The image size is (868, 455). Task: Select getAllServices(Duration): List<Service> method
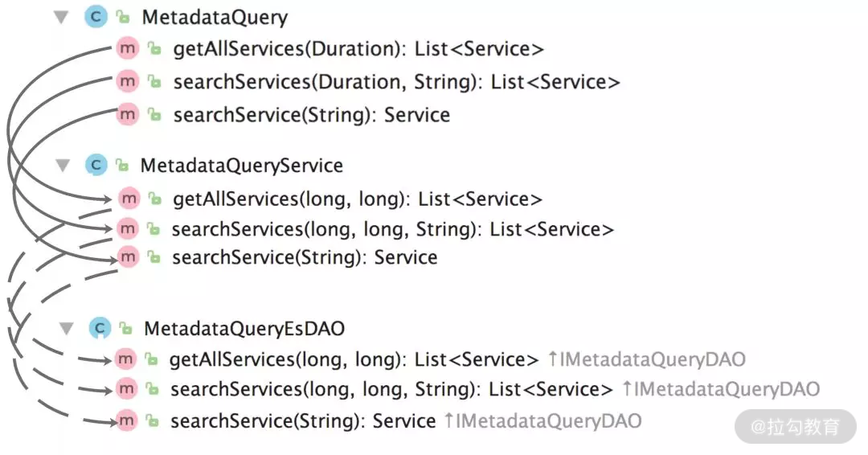point(358,49)
